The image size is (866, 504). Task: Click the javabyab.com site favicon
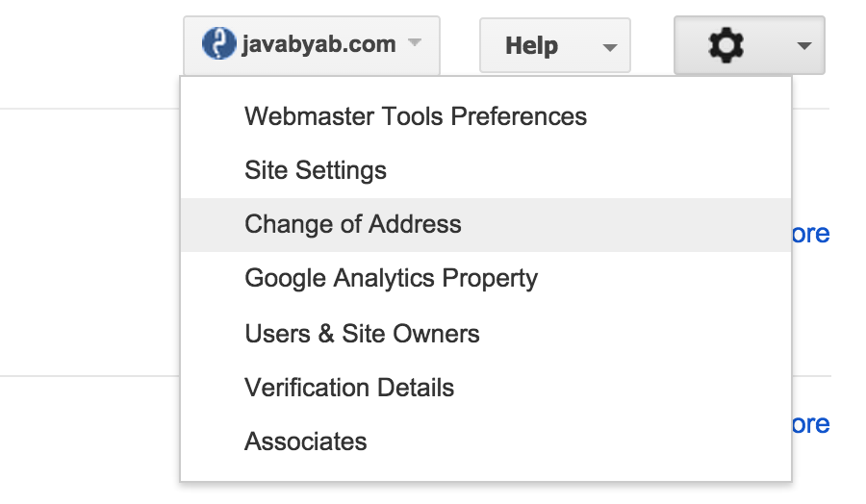pyautogui.click(x=218, y=43)
